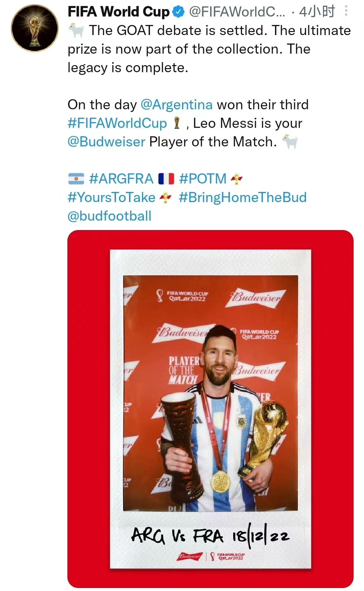
Task: Open the Messi Player of the Match photo
Action: click(210, 409)
